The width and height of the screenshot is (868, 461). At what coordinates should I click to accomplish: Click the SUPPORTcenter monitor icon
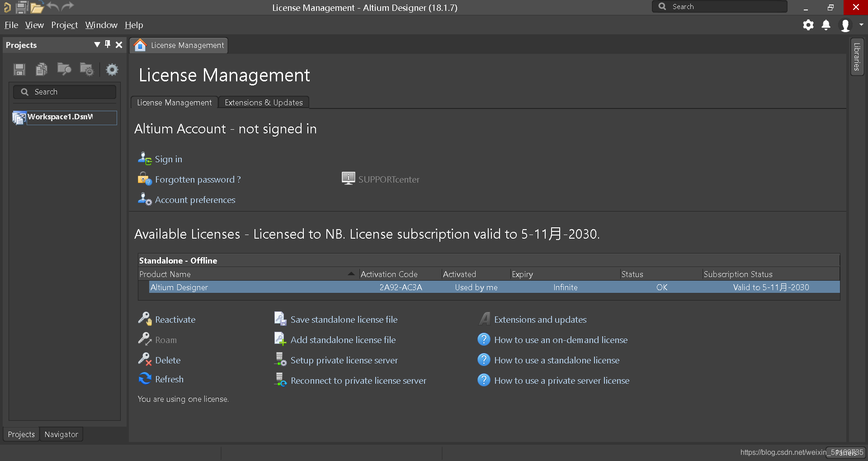point(348,179)
